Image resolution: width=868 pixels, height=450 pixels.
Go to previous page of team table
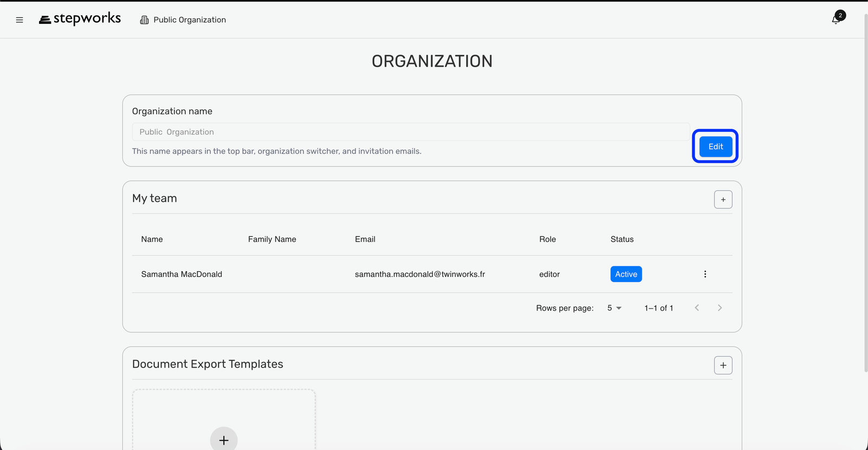click(x=697, y=308)
